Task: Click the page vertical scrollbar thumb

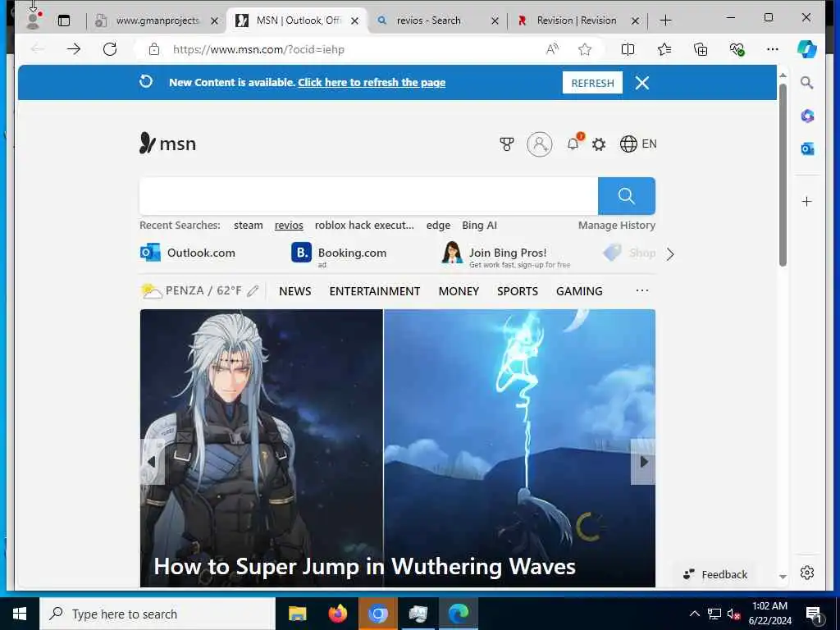Action: tap(783, 176)
